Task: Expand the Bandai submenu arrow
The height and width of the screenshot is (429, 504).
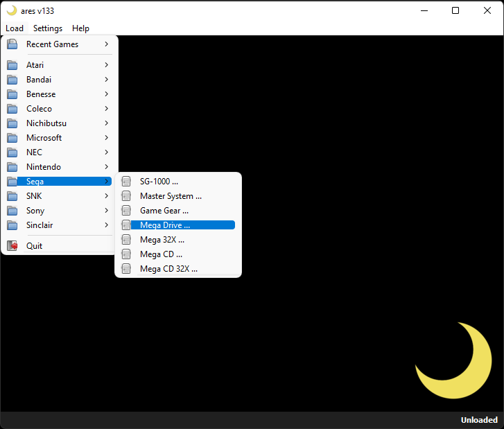Action: coord(106,80)
